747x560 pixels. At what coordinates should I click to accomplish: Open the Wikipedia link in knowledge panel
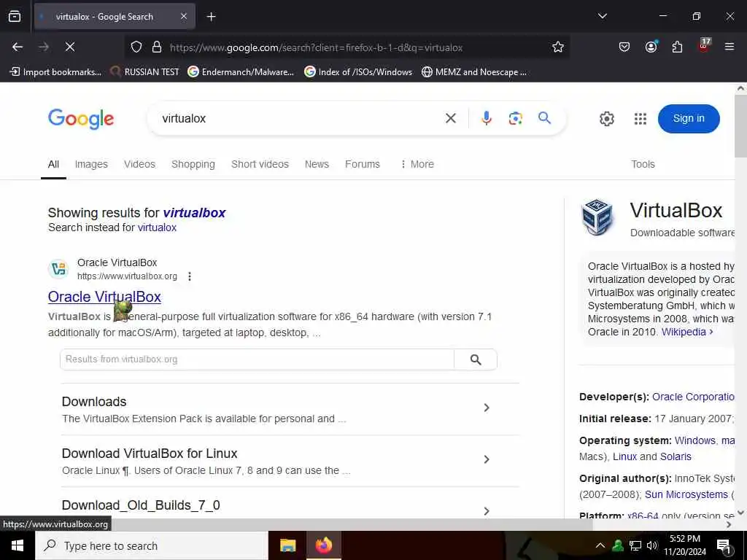coord(687,332)
